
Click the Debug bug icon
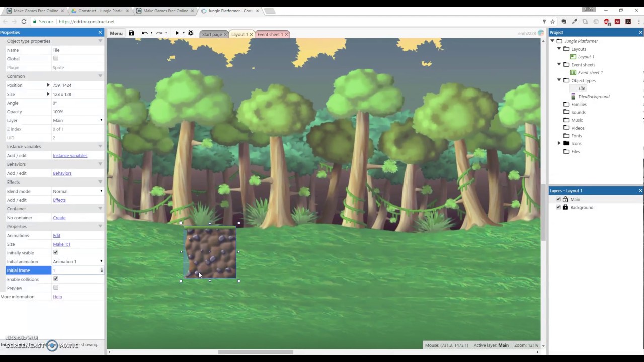[x=190, y=33]
